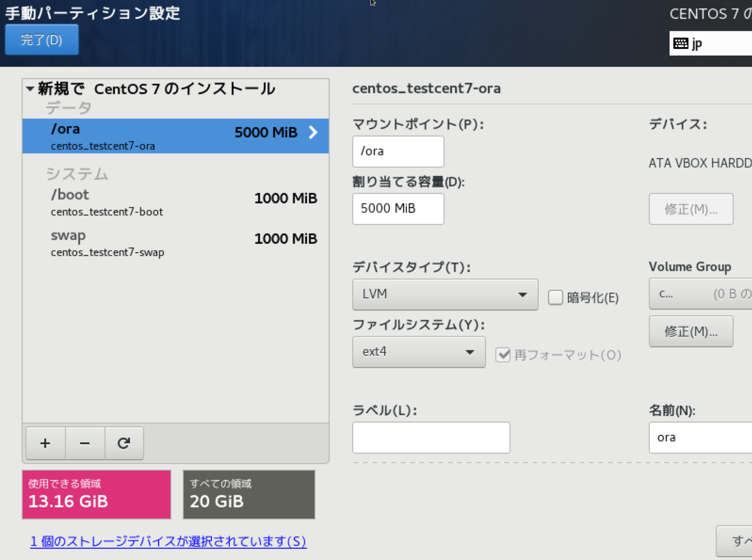Click disabled 修正(M) button under デバイス

point(691,209)
